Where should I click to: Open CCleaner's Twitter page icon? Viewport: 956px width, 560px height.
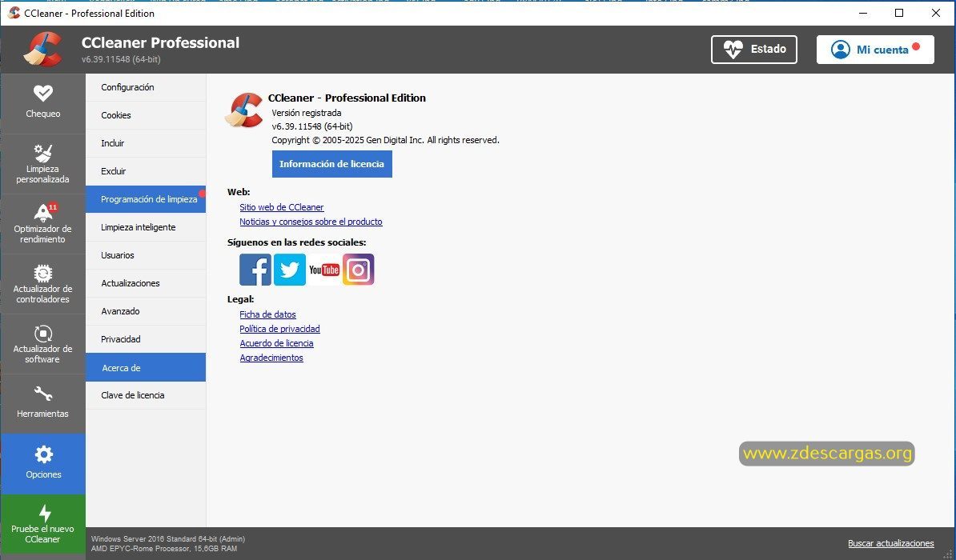[x=290, y=270]
